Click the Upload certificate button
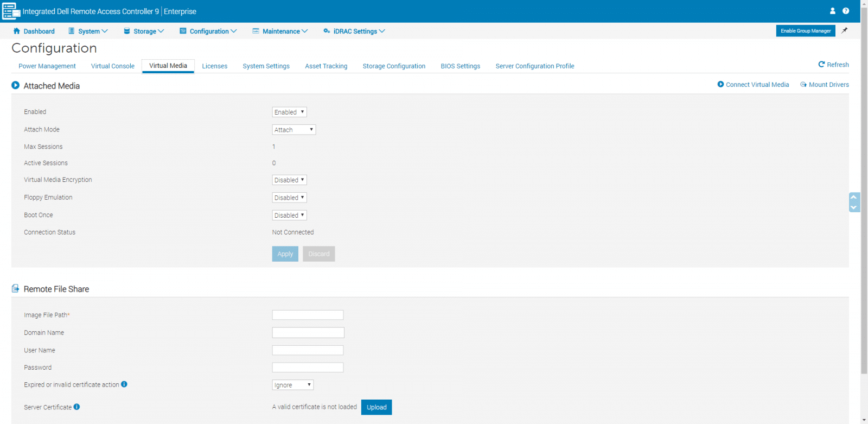 click(x=376, y=407)
